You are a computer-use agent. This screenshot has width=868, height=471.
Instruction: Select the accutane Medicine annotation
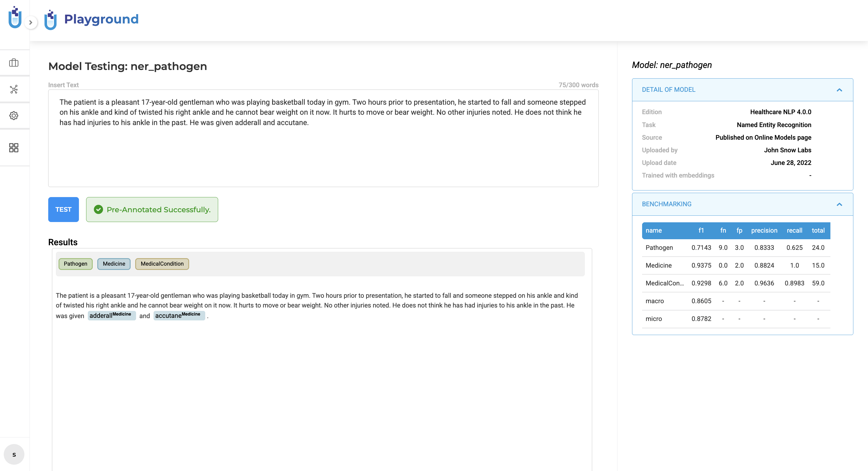pos(179,316)
